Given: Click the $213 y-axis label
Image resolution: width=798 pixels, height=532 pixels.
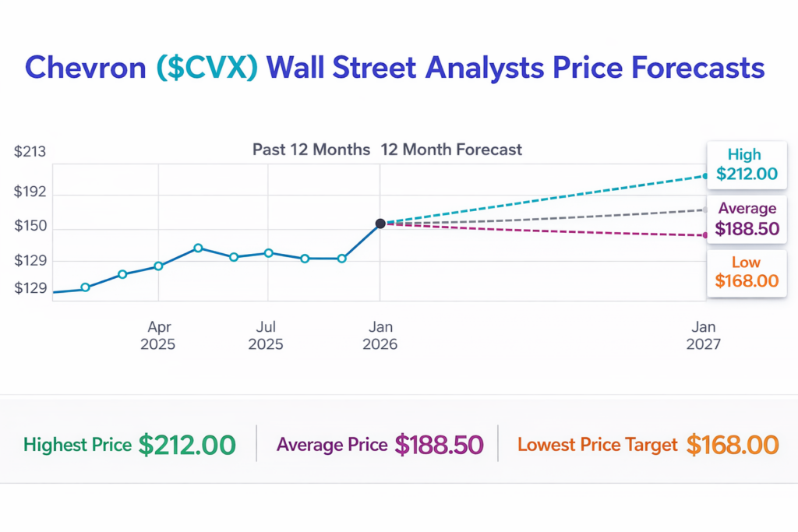Looking at the screenshot, I should tap(30, 152).
